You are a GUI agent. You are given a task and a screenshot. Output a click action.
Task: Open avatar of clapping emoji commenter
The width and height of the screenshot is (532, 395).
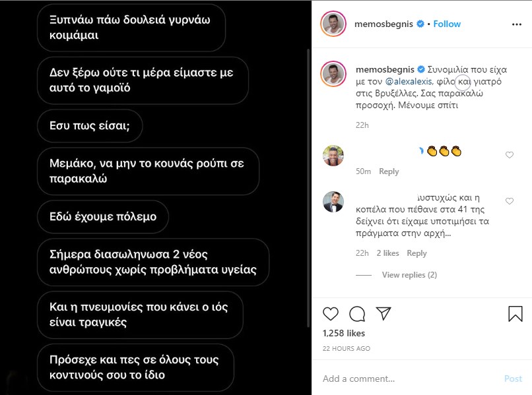coord(333,156)
